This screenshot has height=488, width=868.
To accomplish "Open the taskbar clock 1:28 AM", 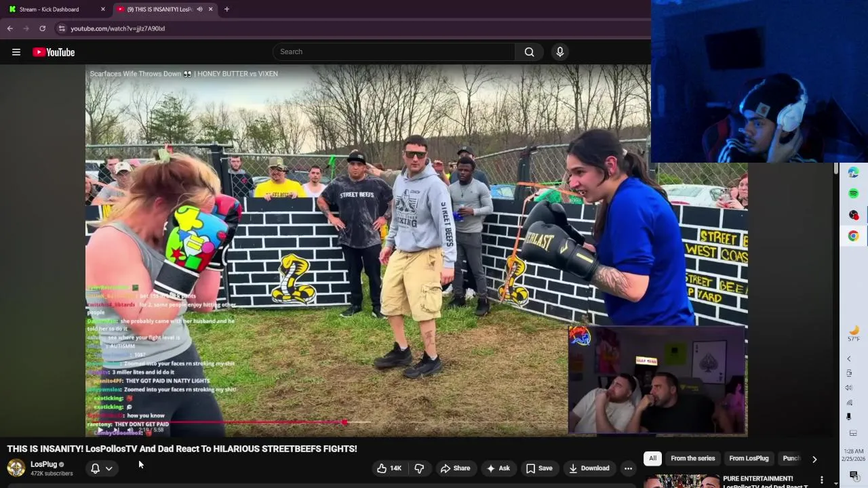I will 854,455.
